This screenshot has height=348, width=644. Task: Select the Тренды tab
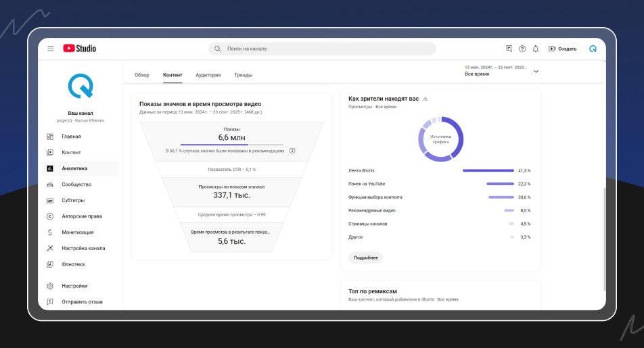click(243, 75)
